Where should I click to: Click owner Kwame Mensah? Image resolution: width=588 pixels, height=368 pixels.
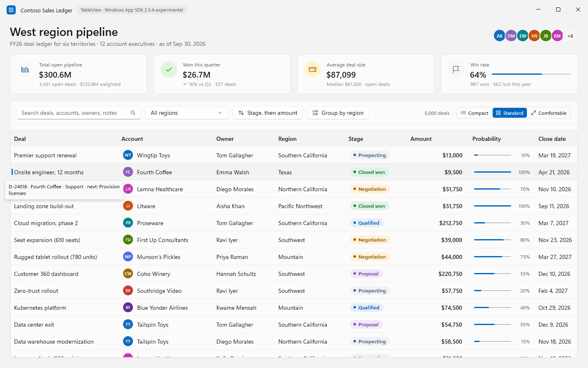point(236,308)
